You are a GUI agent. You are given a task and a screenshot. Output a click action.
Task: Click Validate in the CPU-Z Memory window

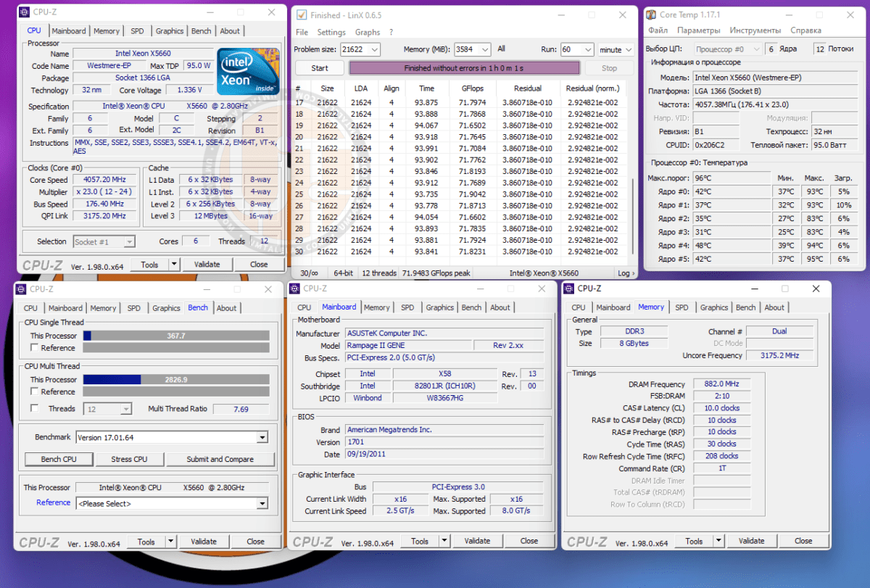(x=752, y=541)
